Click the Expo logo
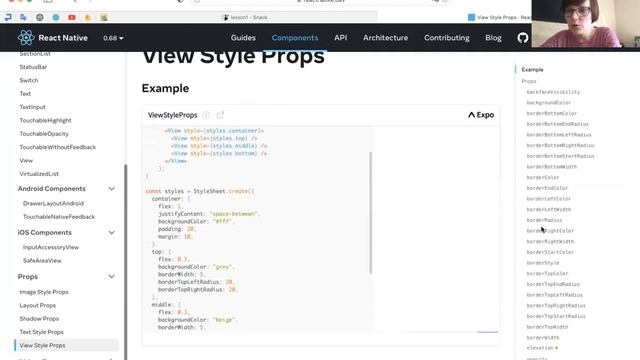Viewport: 640px width, 360px height. coord(481,115)
